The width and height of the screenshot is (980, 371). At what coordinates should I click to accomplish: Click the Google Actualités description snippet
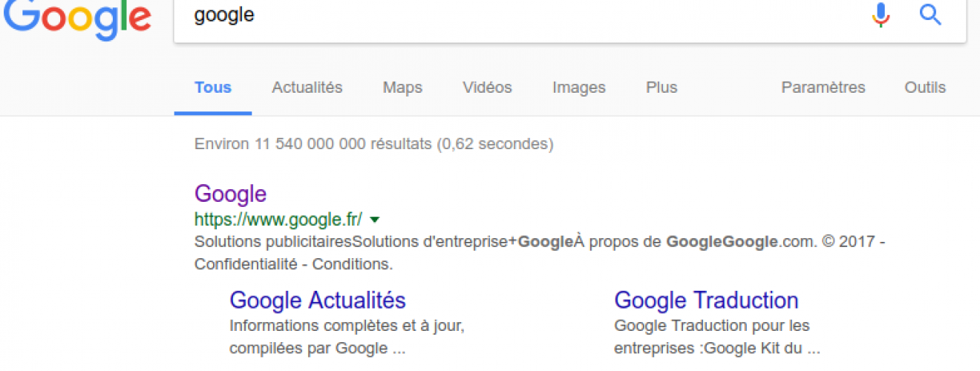tap(348, 337)
